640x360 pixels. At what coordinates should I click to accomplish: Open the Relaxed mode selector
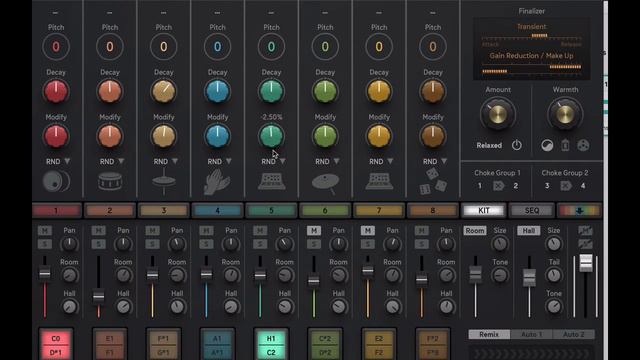489,145
